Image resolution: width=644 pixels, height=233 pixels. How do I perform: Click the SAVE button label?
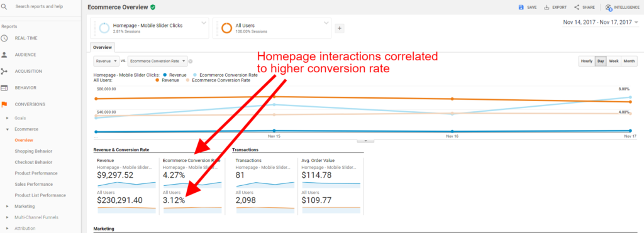coord(532,8)
